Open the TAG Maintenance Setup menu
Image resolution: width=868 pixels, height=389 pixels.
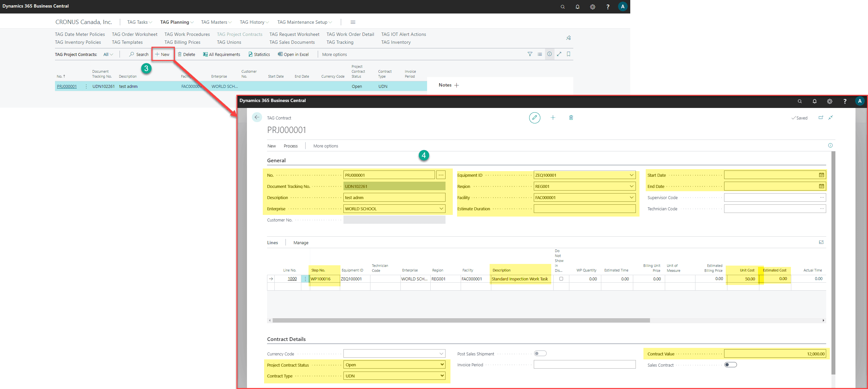[x=305, y=22]
